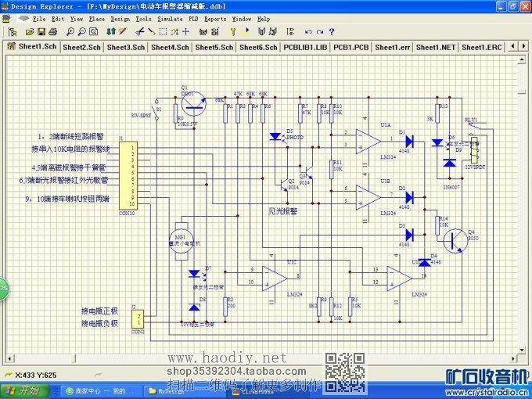
Task: Open the PCBLIB1.LIB tab
Action: pyautogui.click(x=305, y=47)
